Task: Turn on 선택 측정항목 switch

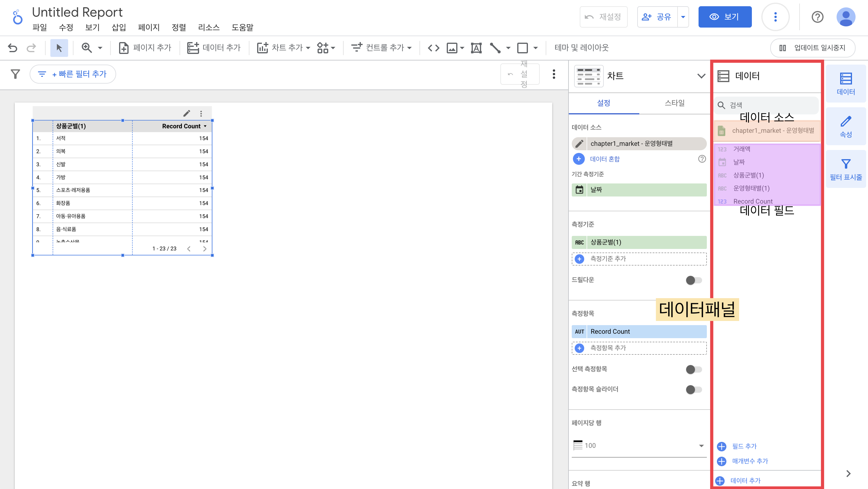Action: (694, 369)
